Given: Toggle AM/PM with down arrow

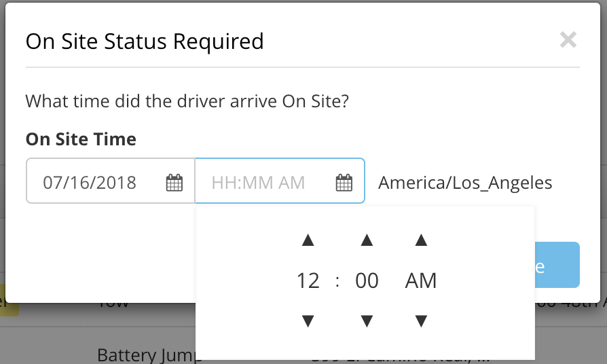Looking at the screenshot, I should [421, 321].
